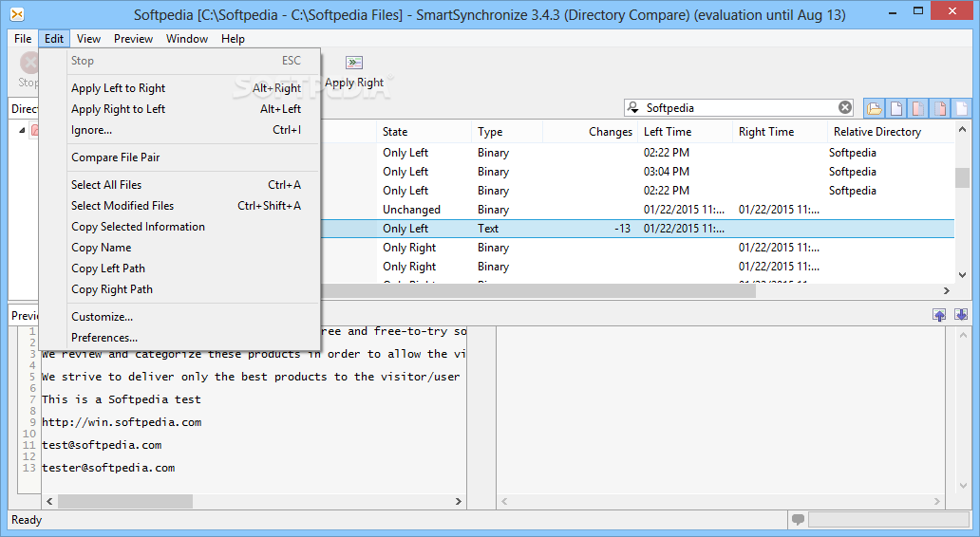The width and height of the screenshot is (980, 537).
Task: Click the file list vertical scrollbar thumb
Action: click(x=962, y=177)
